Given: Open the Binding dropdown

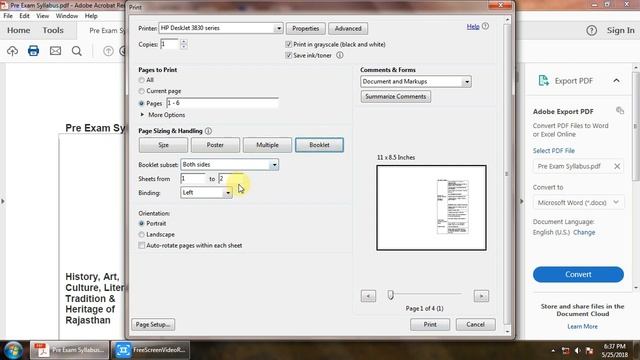Looking at the screenshot, I should pos(228,193).
